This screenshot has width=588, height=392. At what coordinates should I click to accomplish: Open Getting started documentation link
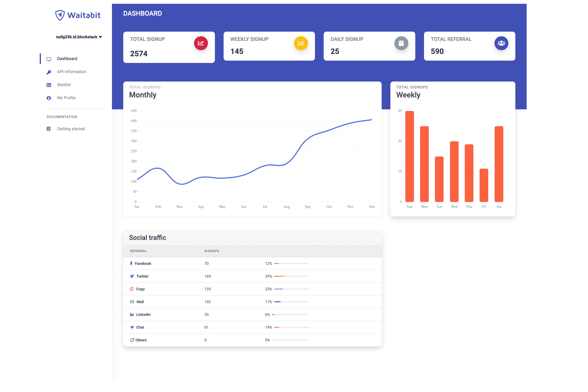pyautogui.click(x=71, y=129)
